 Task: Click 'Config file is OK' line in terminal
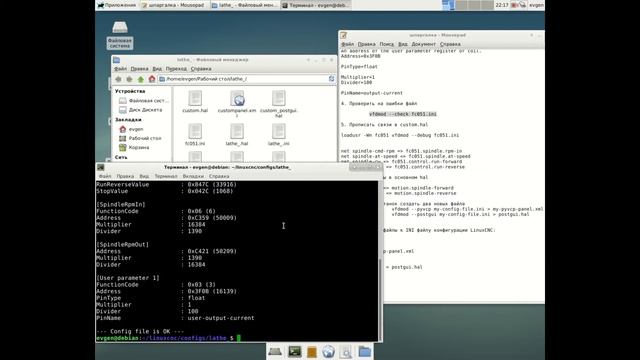pyautogui.click(x=140, y=331)
